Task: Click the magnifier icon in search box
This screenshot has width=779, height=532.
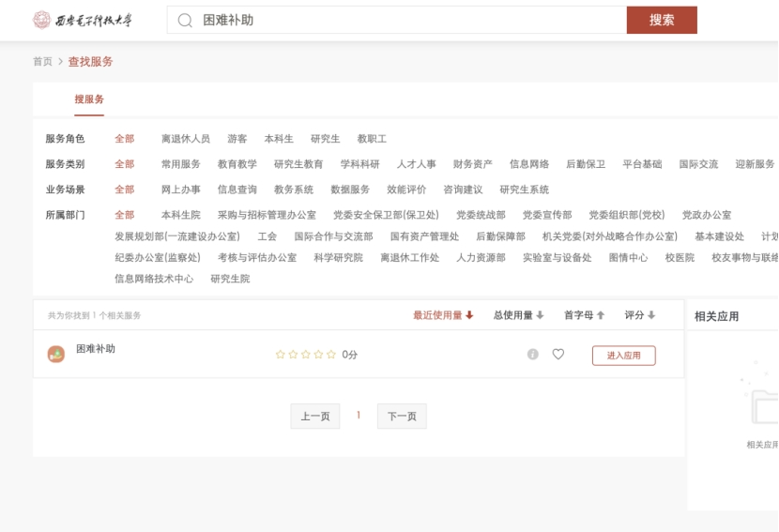Action: coord(185,20)
